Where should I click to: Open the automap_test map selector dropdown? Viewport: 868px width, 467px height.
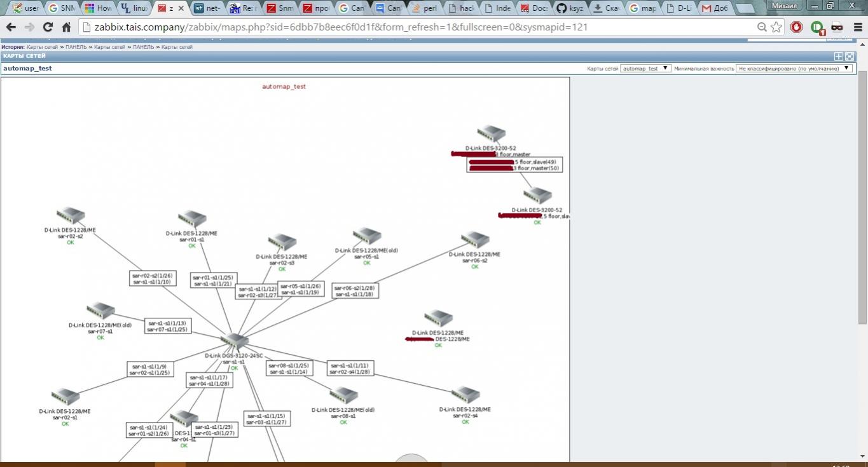point(645,68)
